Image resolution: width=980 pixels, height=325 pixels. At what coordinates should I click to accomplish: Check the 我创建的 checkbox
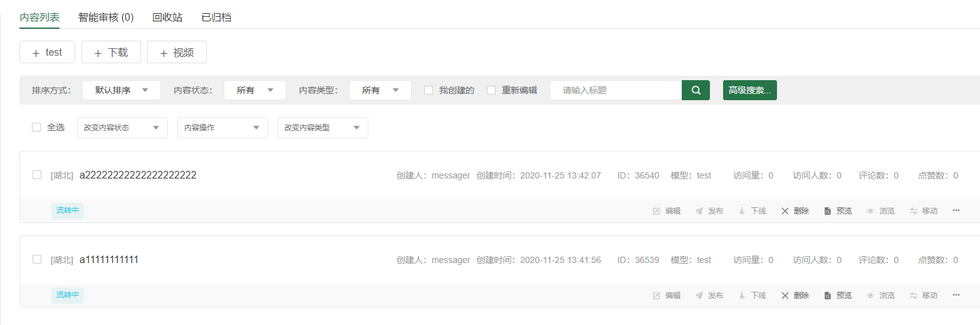pos(429,90)
